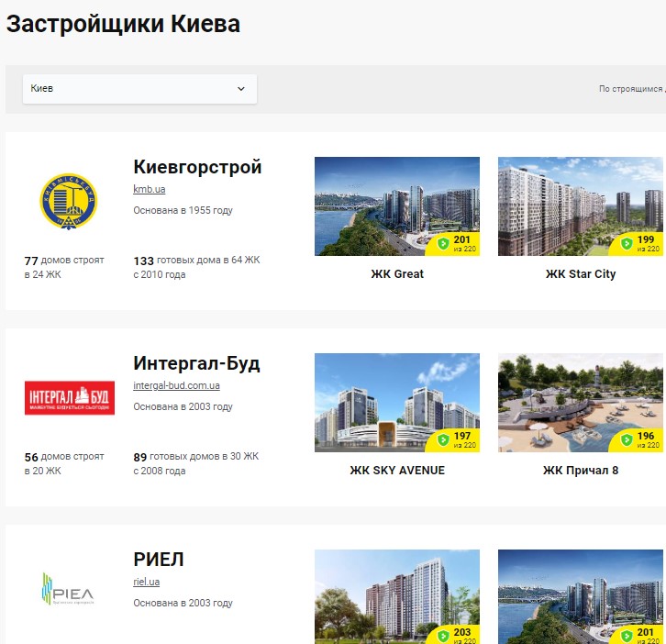Click the sort option 'По строящимся'

[x=631, y=89]
